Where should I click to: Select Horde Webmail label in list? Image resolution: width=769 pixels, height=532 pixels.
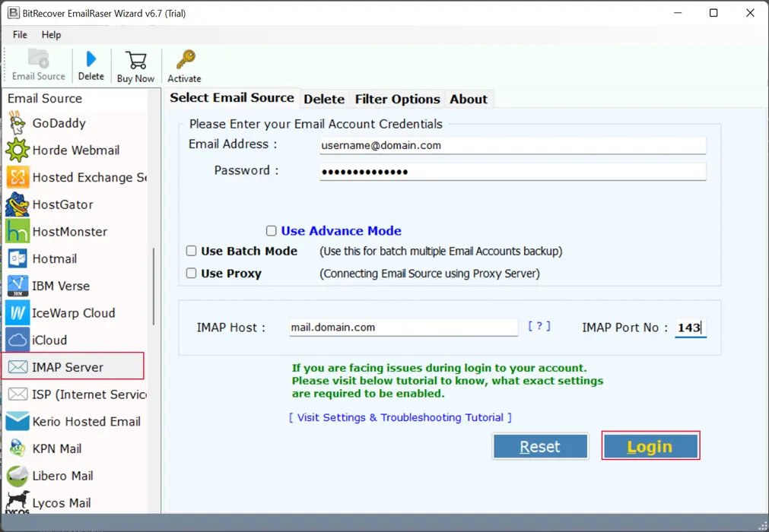tap(75, 150)
